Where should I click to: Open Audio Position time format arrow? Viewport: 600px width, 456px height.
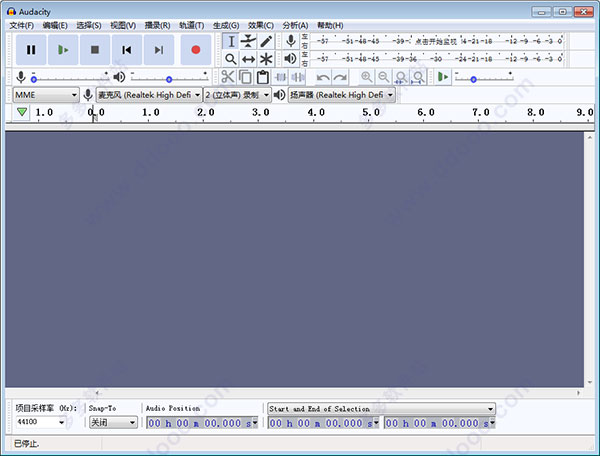pos(255,423)
